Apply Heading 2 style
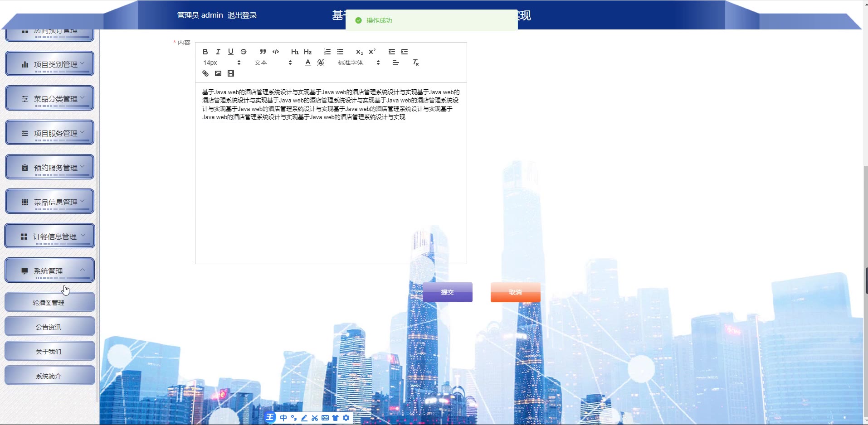This screenshot has width=868, height=425. coord(308,52)
